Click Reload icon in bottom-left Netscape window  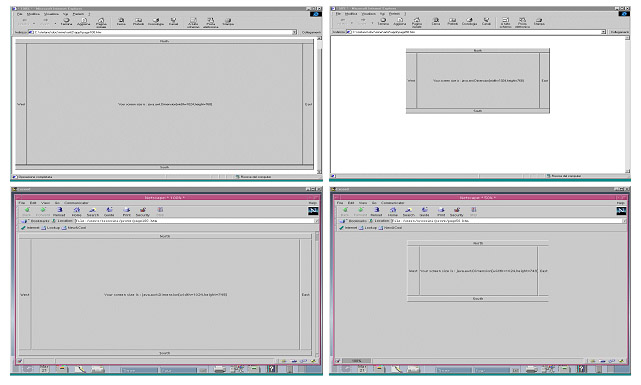tap(59, 211)
